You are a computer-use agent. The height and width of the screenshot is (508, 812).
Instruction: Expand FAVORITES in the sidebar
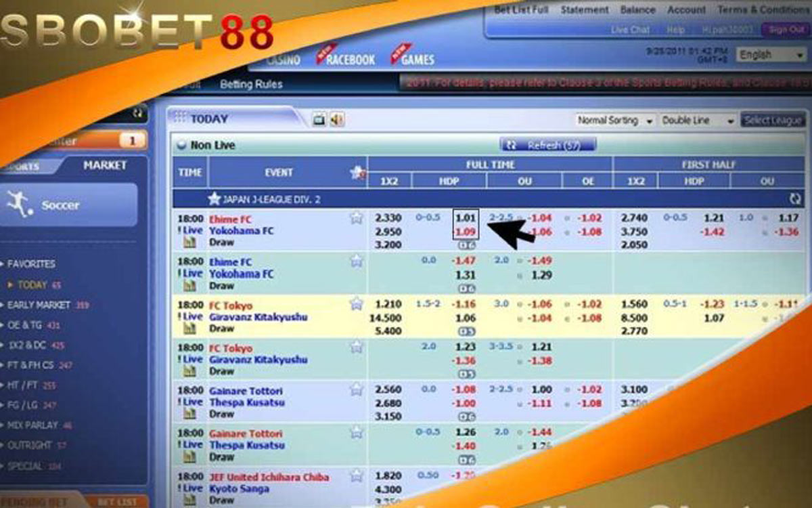31,263
